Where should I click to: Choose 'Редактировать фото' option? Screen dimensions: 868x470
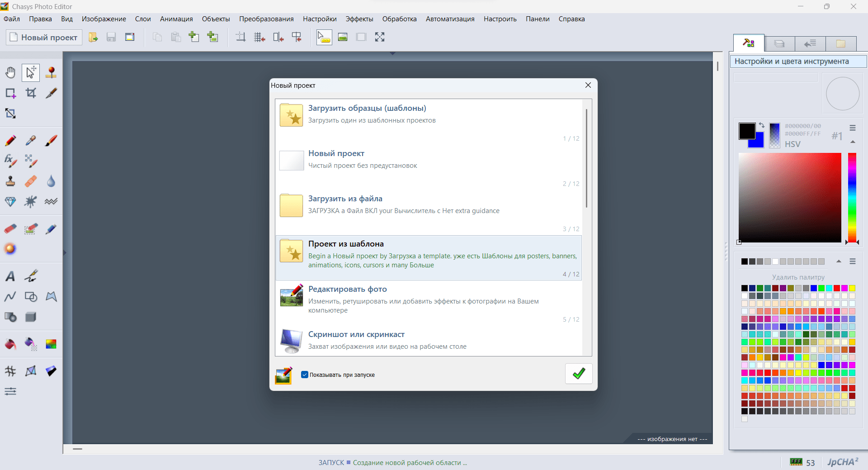(429, 303)
